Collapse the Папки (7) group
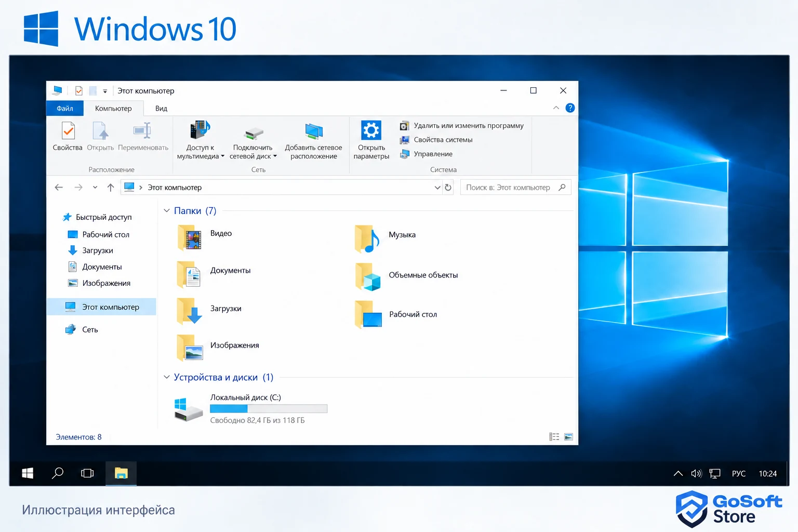The image size is (798, 532). 167,210
